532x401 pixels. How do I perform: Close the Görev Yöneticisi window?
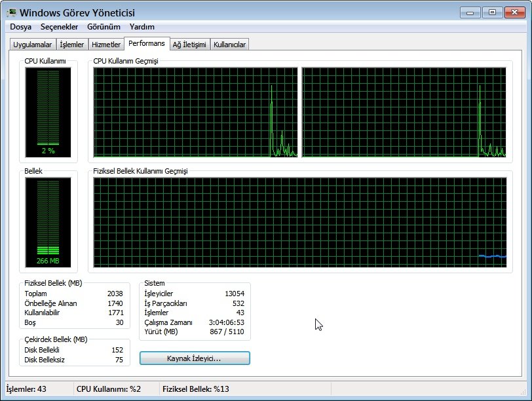coord(515,12)
